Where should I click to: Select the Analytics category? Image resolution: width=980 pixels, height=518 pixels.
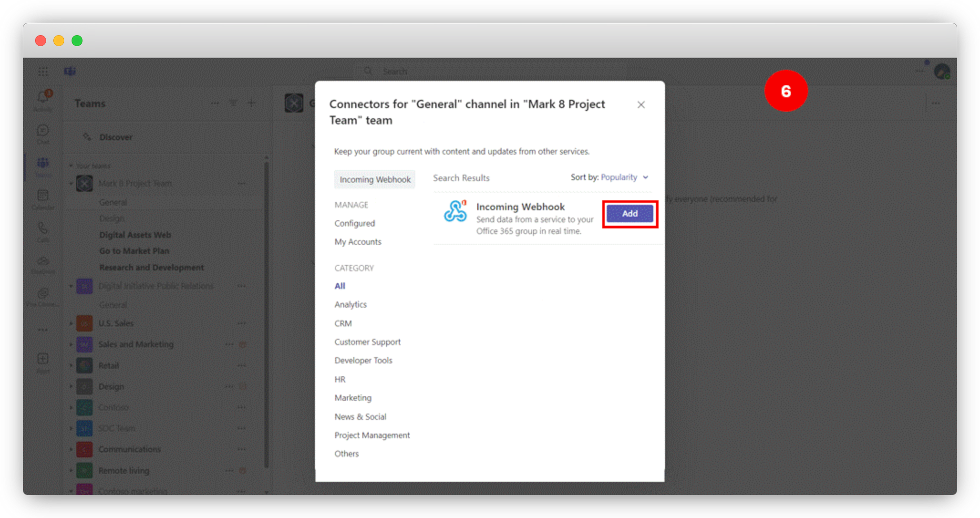click(x=350, y=305)
